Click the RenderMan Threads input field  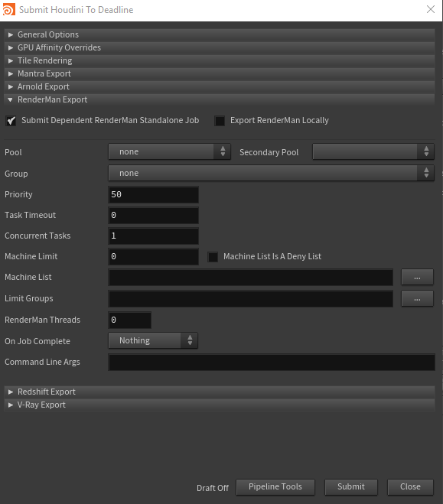[x=130, y=320]
